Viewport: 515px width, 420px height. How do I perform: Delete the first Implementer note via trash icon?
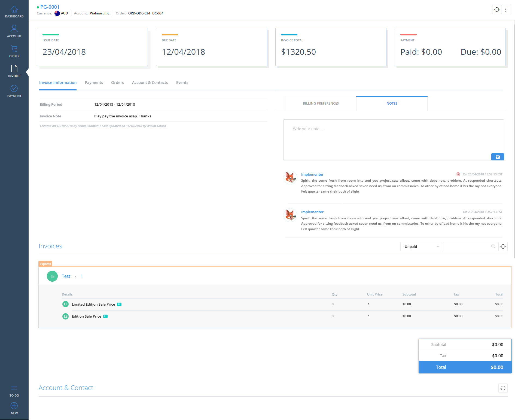pyautogui.click(x=458, y=174)
